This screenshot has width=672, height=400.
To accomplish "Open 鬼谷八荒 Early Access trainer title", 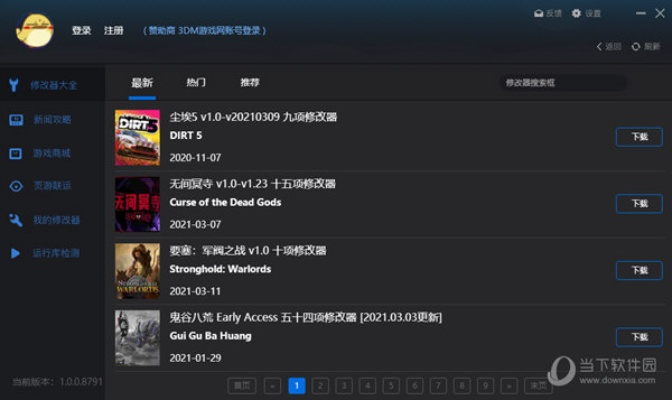I will pos(306,317).
